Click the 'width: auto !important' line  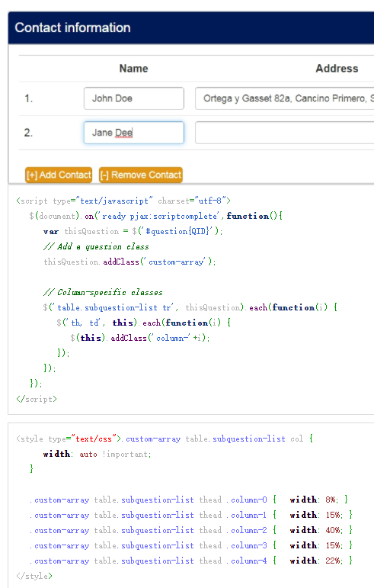(x=97, y=454)
